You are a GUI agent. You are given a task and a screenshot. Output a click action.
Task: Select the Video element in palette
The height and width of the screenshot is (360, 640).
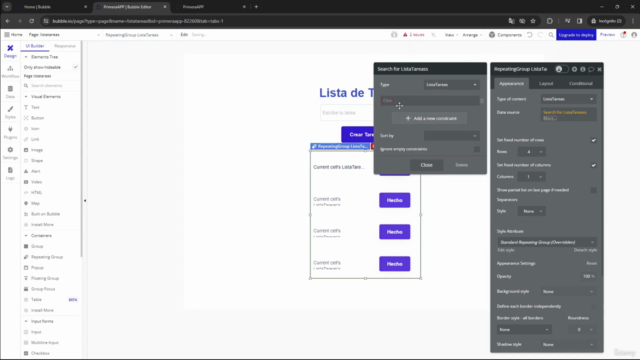pyautogui.click(x=36, y=182)
